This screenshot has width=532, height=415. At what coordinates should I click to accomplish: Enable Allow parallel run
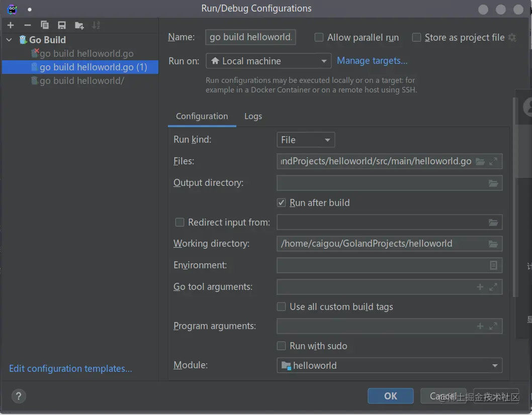pyautogui.click(x=319, y=37)
